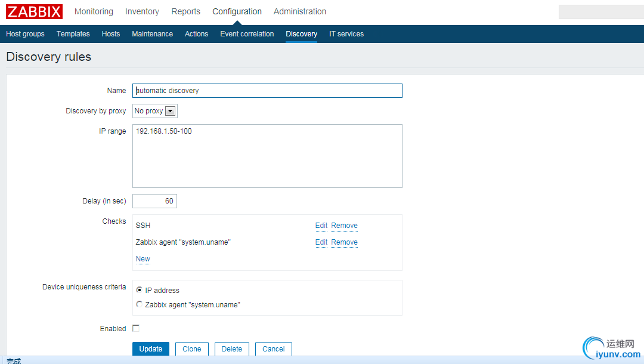Click the Discovery rules heading

[48, 57]
